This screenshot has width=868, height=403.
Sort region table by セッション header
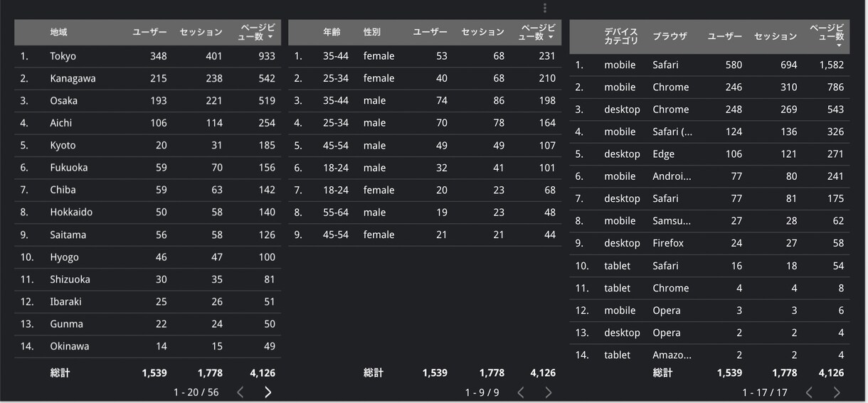pyautogui.click(x=201, y=32)
